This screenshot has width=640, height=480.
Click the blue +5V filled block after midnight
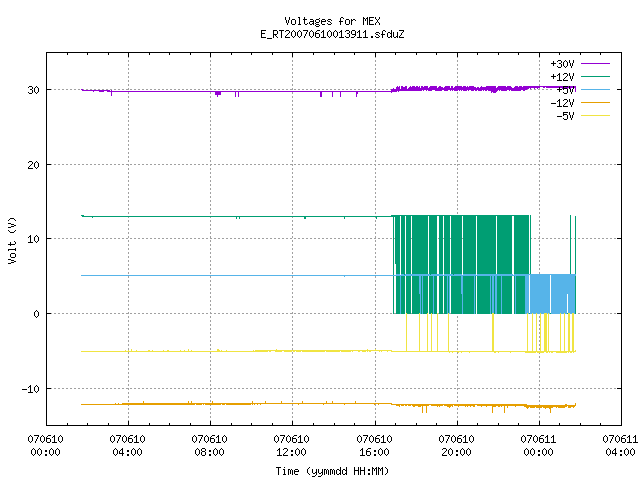553,294
